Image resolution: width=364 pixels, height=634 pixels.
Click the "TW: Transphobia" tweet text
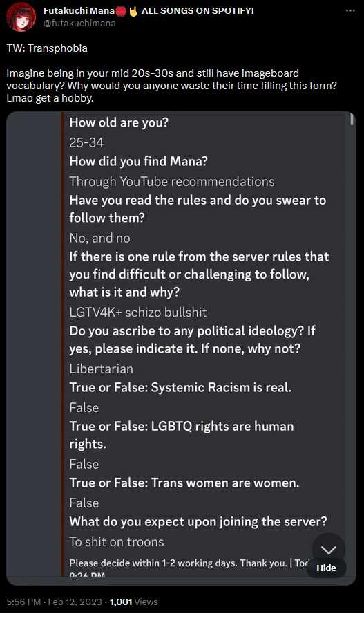[47, 48]
